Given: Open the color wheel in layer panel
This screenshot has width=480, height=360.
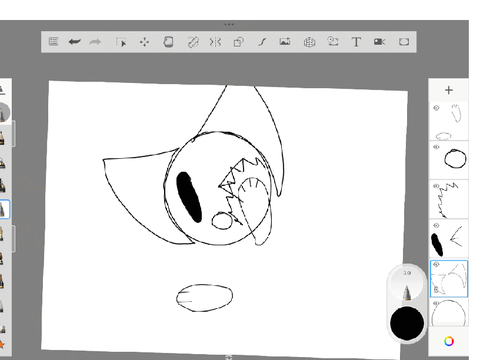Looking at the screenshot, I should [x=449, y=341].
